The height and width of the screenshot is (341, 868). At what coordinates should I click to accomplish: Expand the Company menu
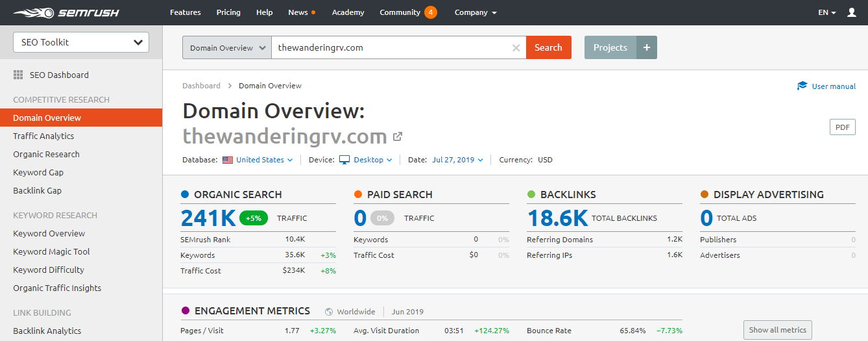coord(476,12)
